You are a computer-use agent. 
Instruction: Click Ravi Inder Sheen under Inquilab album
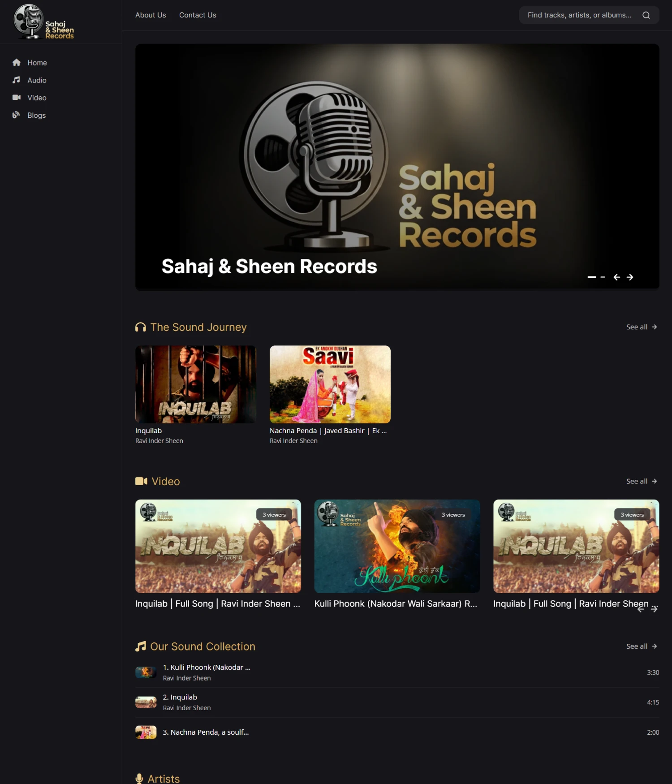tap(159, 441)
